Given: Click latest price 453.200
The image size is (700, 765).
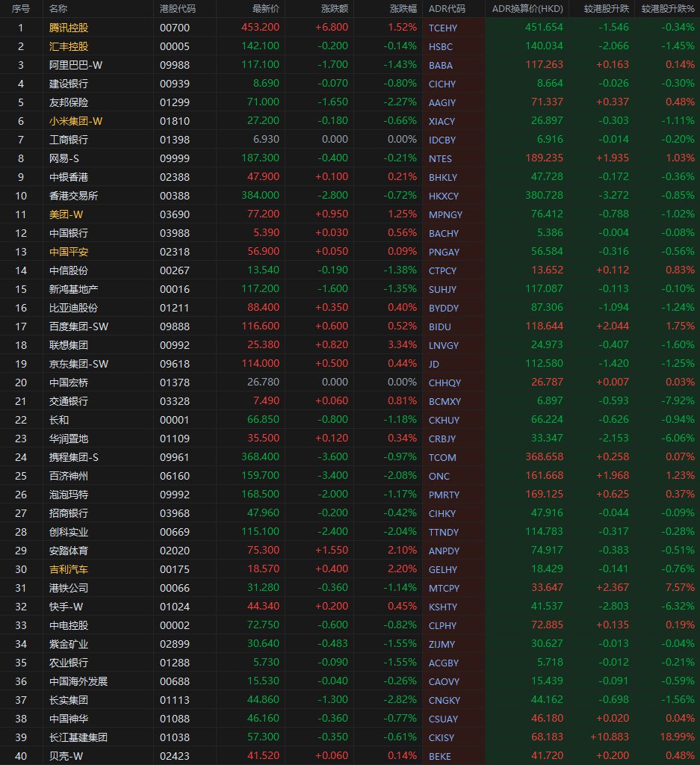Looking at the screenshot, I should tap(261, 27).
